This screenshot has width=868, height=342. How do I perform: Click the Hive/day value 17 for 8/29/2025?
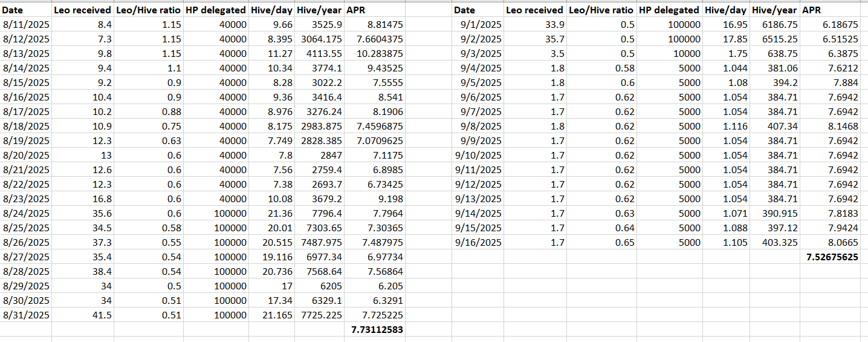[x=271, y=286]
